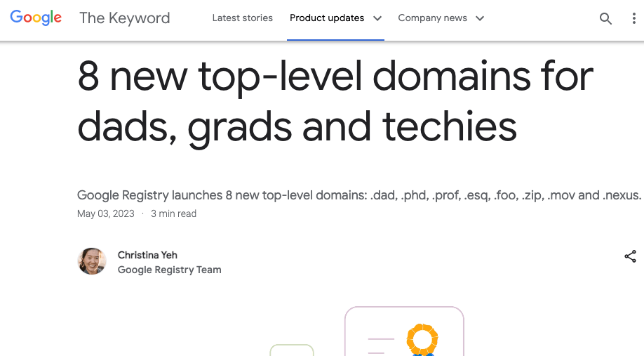Image resolution: width=644 pixels, height=356 pixels.
Task: Click the Google Registry Team label
Action: point(169,270)
